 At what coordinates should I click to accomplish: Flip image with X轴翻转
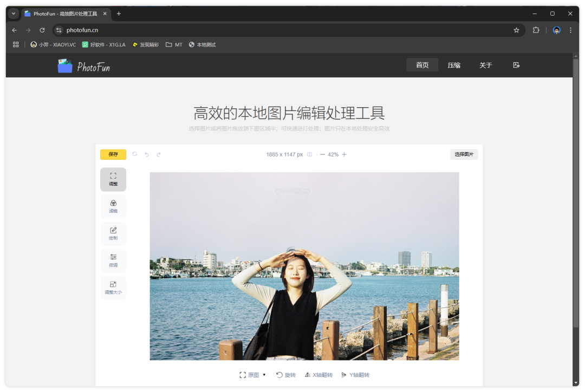318,375
